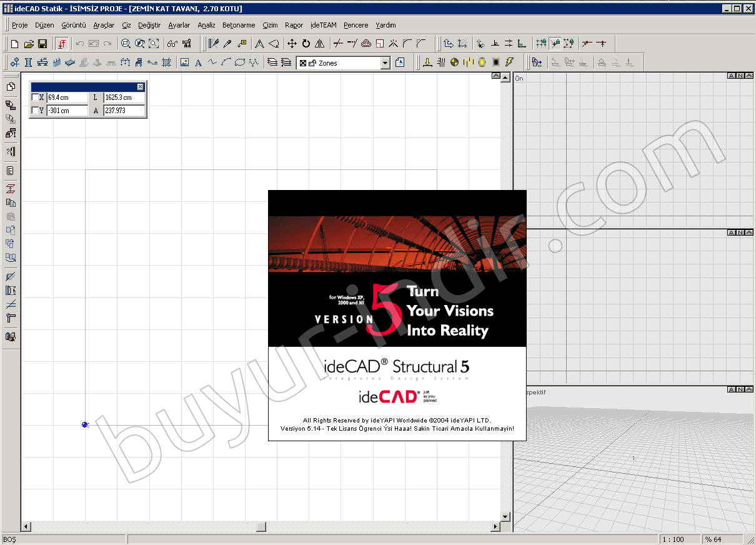Open the Düzen menu

(44, 26)
